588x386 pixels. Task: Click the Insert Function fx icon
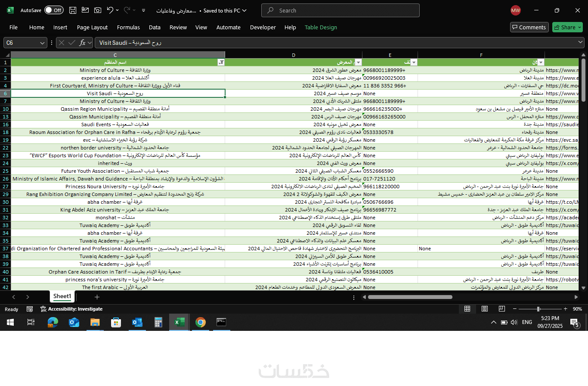pyautogui.click(x=82, y=43)
